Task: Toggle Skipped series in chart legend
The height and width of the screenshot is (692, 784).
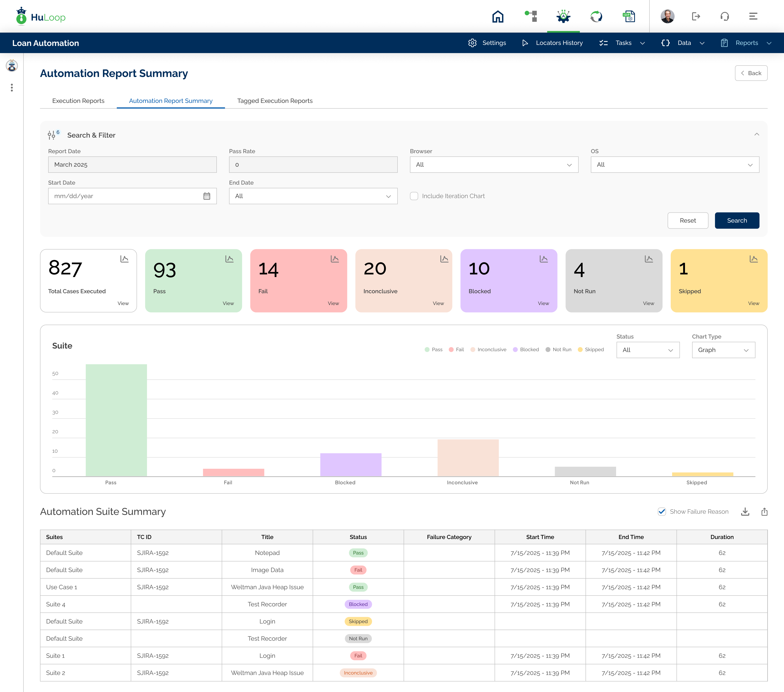Action: 591,349
